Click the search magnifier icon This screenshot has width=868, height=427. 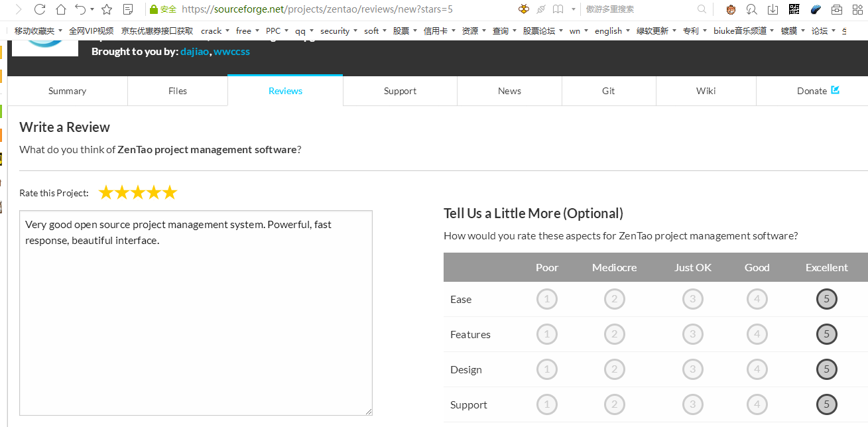click(702, 9)
